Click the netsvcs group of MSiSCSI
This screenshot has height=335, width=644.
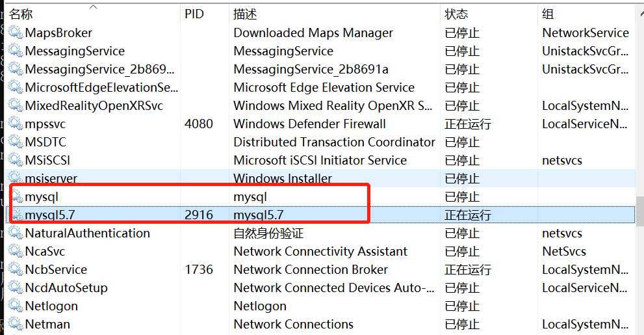point(562,160)
